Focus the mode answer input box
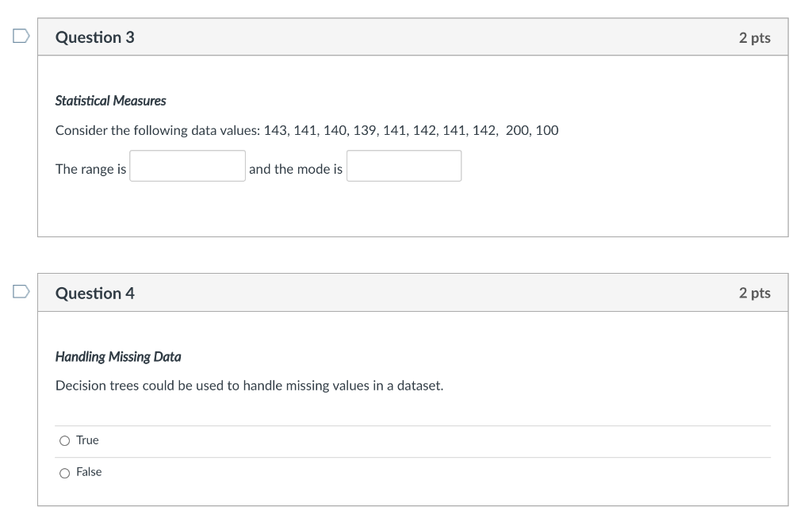This screenshot has height=526, width=812. point(404,166)
